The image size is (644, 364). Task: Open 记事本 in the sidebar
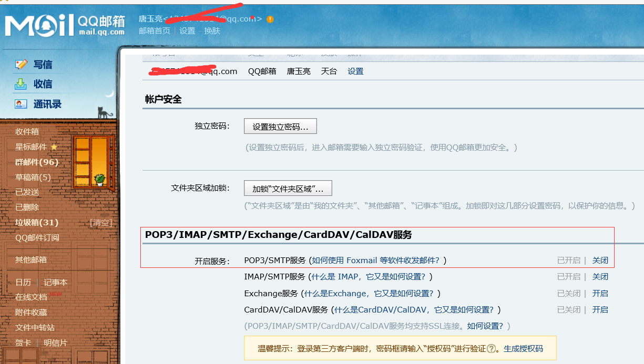pyautogui.click(x=56, y=283)
